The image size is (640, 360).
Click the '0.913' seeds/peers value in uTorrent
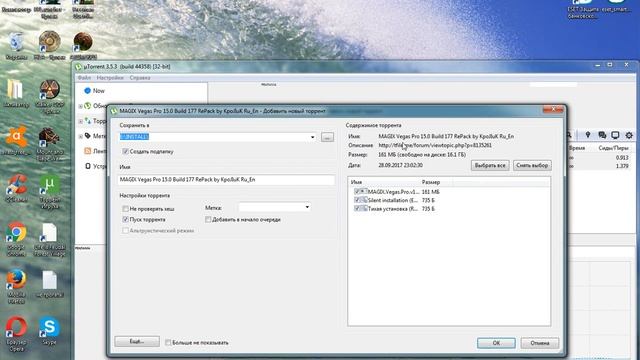point(622,158)
